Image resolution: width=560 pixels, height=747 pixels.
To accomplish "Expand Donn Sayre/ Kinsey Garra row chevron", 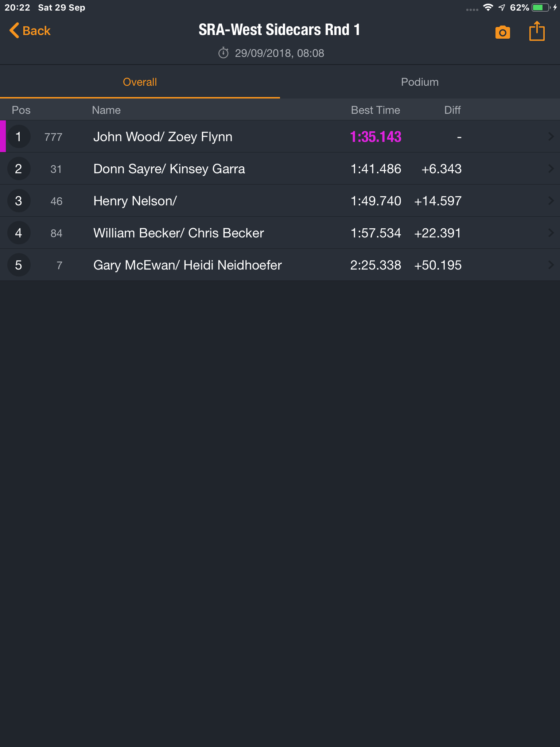I will tap(551, 169).
